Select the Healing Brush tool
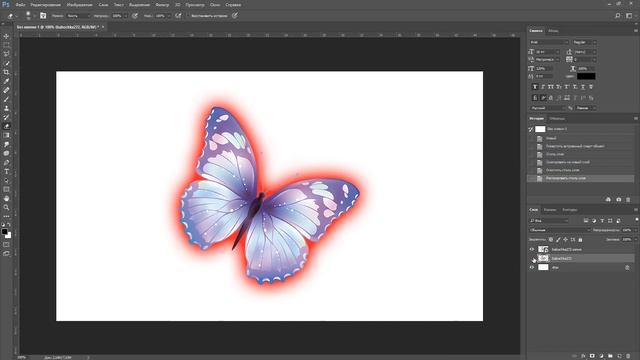 [x=6, y=90]
